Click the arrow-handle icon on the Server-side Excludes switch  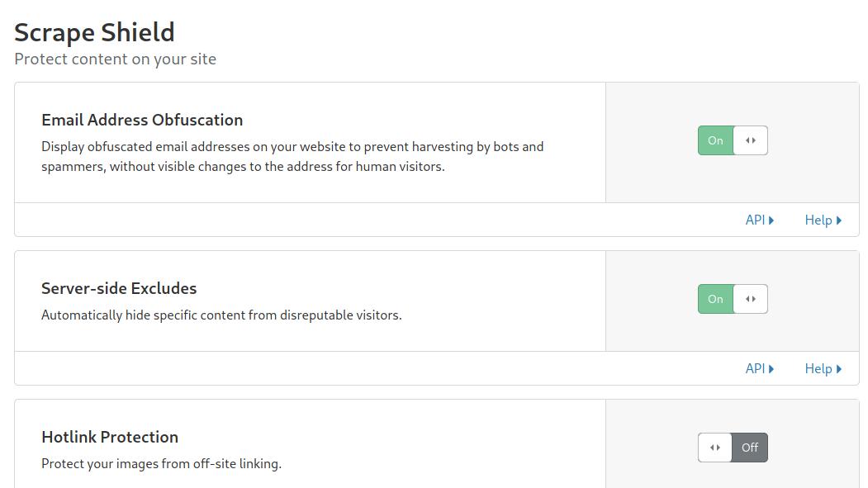click(x=751, y=299)
